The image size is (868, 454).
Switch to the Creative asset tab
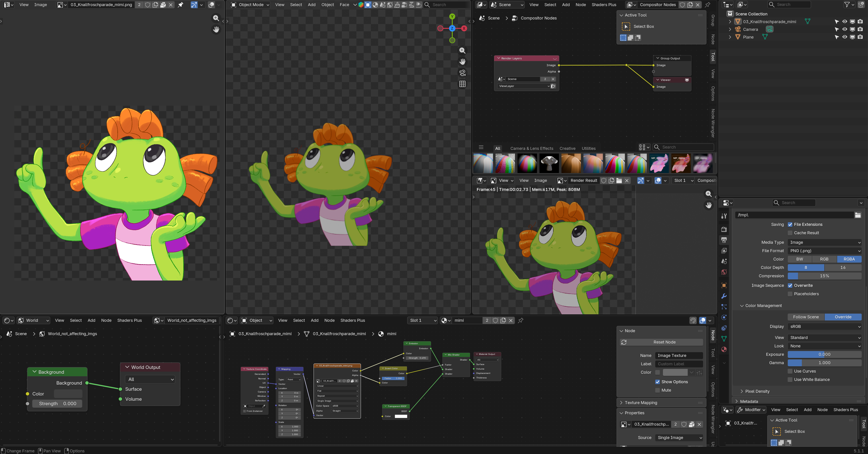(x=567, y=148)
